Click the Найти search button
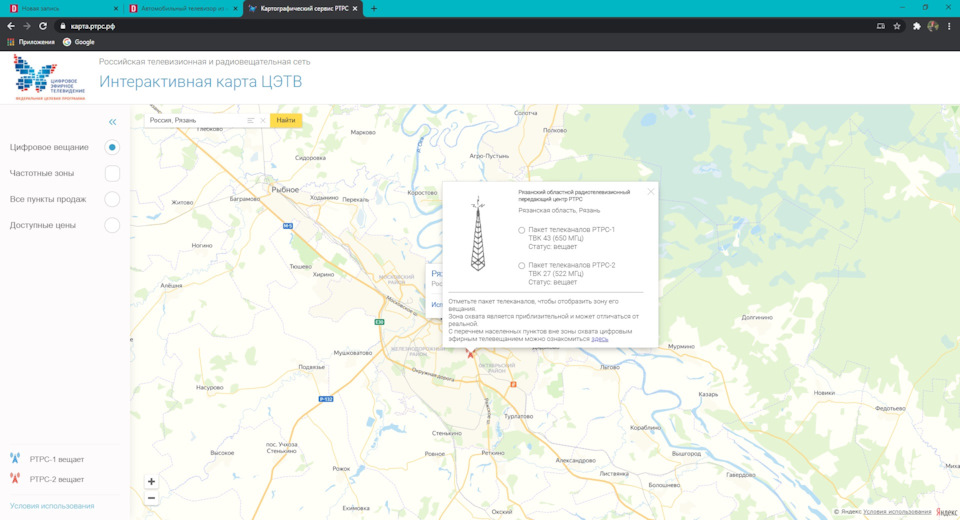Image resolution: width=960 pixels, height=520 pixels. (286, 120)
